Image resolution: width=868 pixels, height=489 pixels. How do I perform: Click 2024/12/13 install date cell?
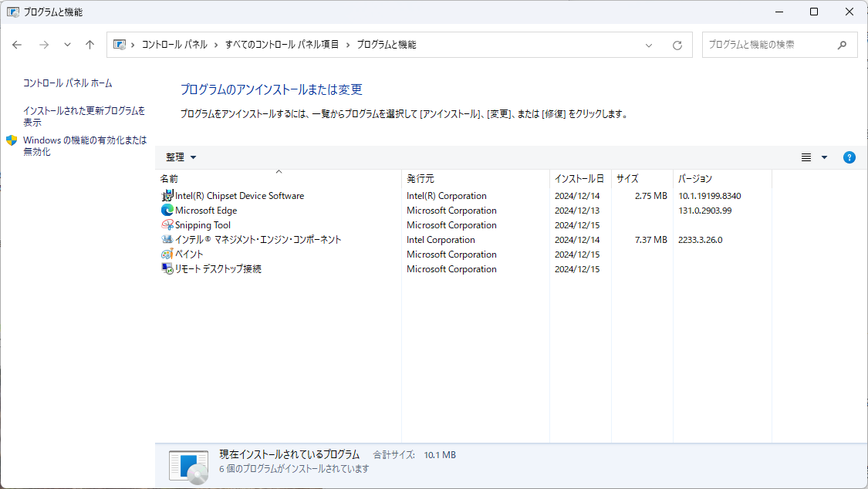coord(577,211)
